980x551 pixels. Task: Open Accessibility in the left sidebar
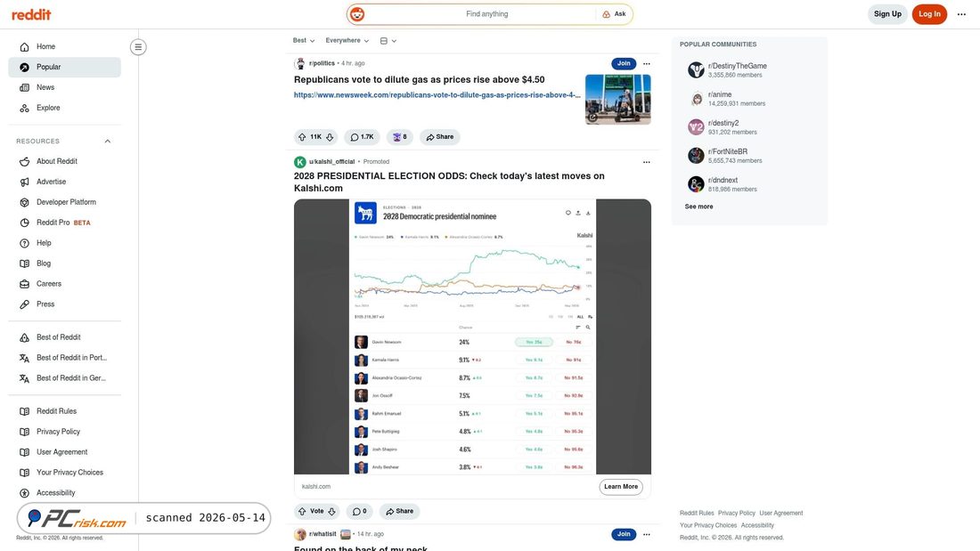click(64, 493)
